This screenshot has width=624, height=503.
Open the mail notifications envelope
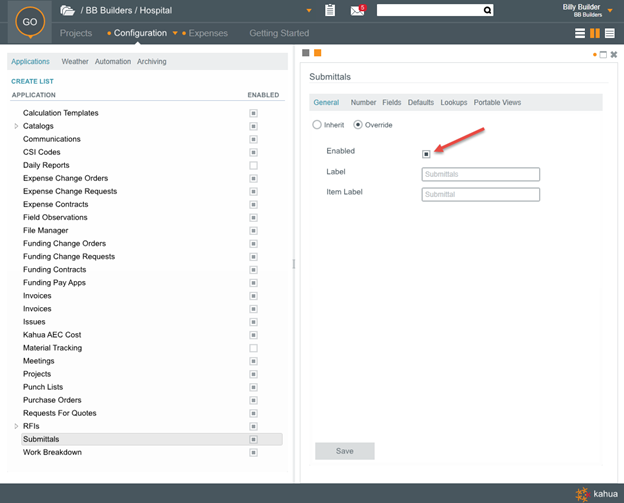[357, 11]
